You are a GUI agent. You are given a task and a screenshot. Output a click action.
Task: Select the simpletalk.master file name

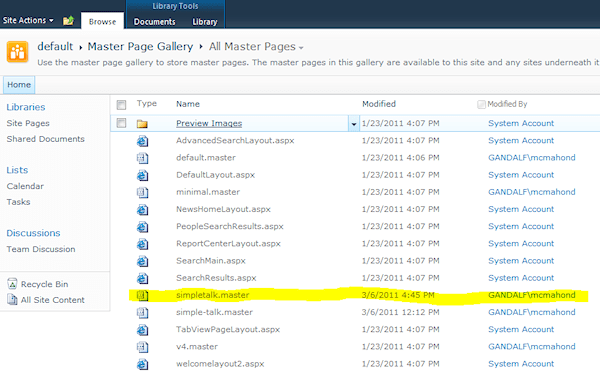[x=212, y=295]
